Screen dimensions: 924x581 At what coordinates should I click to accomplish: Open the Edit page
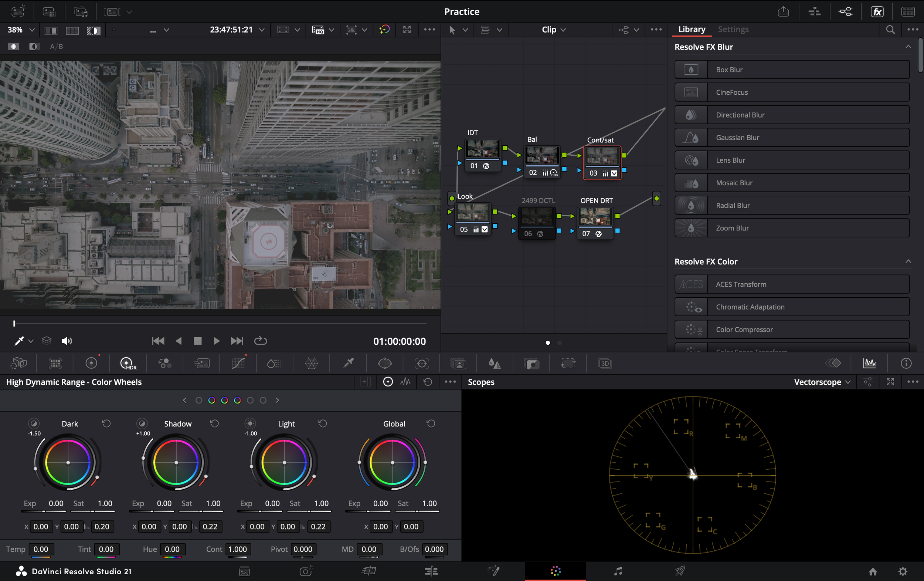coord(431,571)
